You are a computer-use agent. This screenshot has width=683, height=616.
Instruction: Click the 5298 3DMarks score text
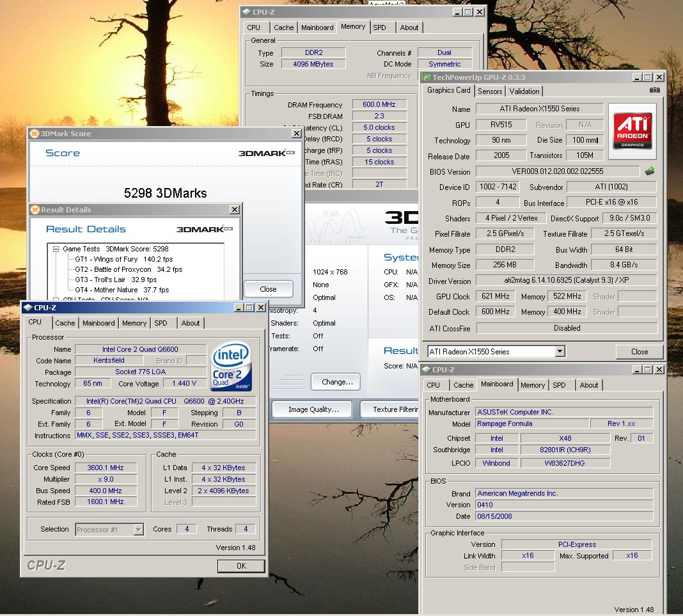pyautogui.click(x=165, y=193)
